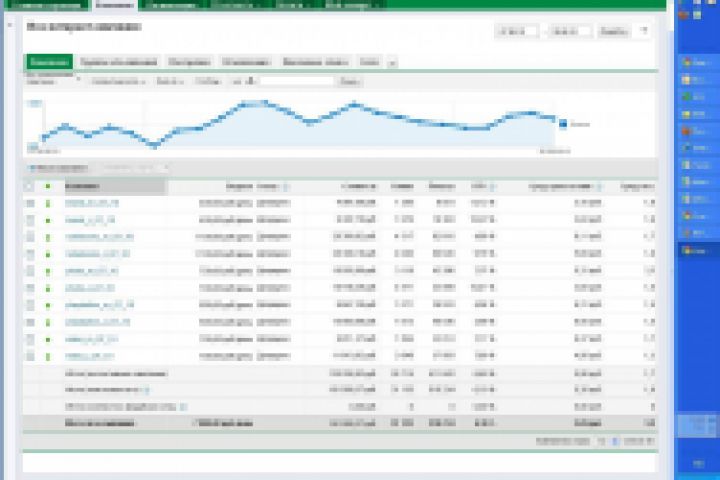This screenshot has height=480, width=720.
Task: Click the button right of the date range fields
Action: point(613,32)
